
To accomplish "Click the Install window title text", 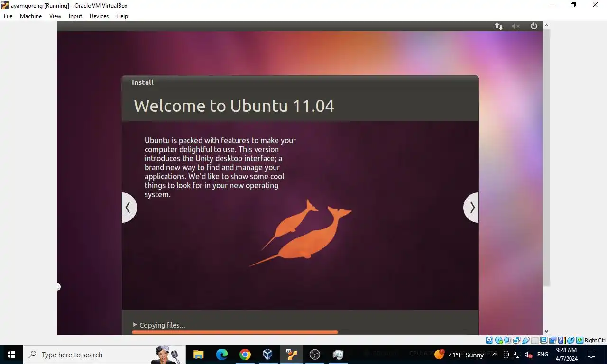I will pyautogui.click(x=142, y=82).
